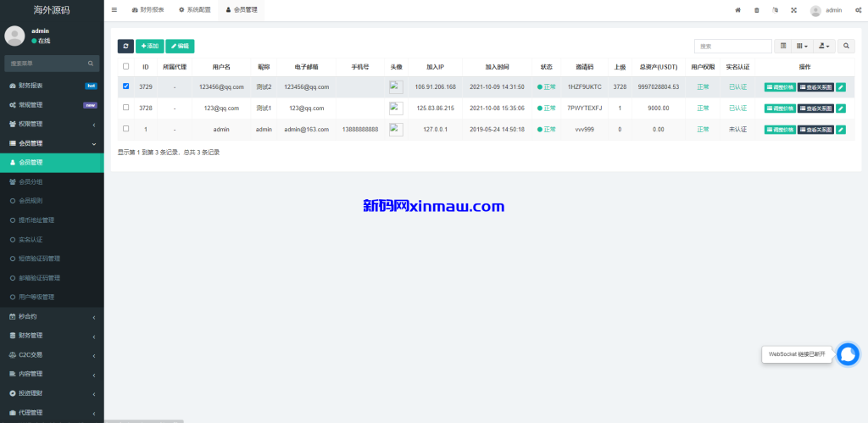Expand 投资理财 sidebar menu
868x423 pixels.
pyautogui.click(x=52, y=393)
